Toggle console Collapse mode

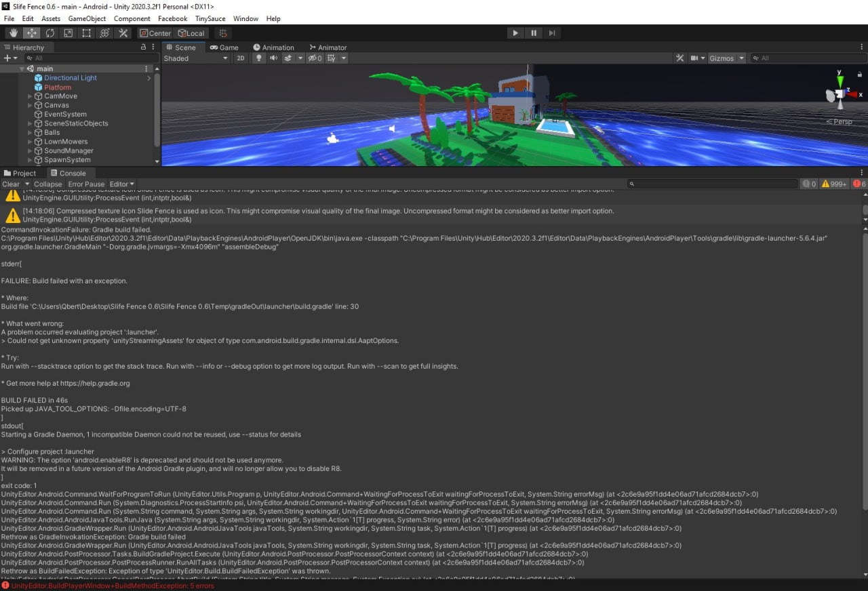[47, 184]
